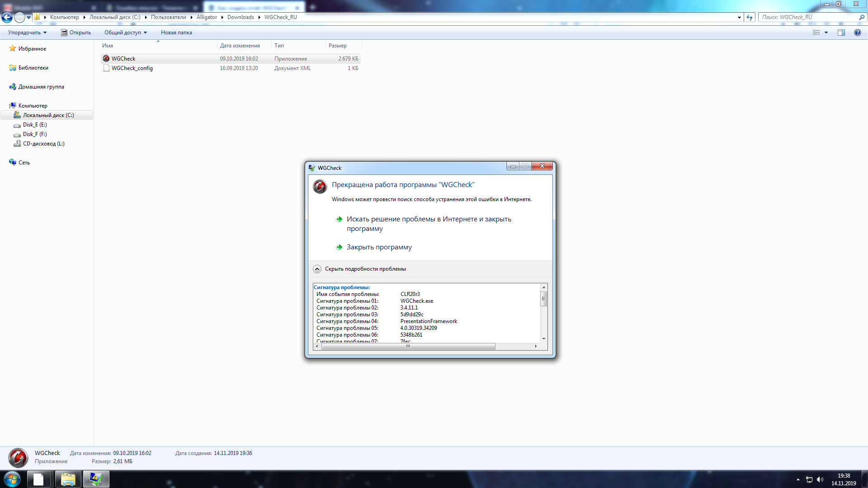Click the CLR20r3 event name value
The height and width of the screenshot is (488, 868).
410,294
